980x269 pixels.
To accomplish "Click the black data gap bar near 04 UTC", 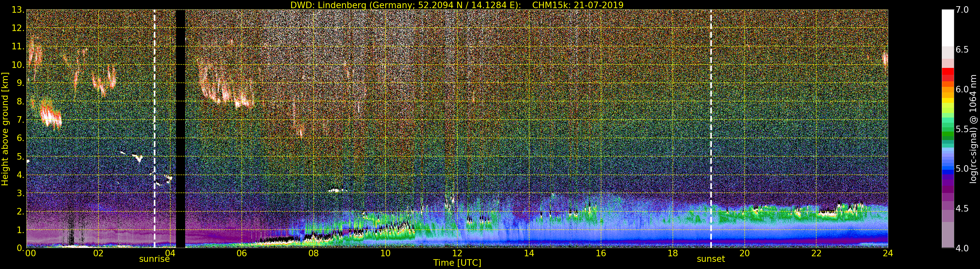I will [180, 129].
